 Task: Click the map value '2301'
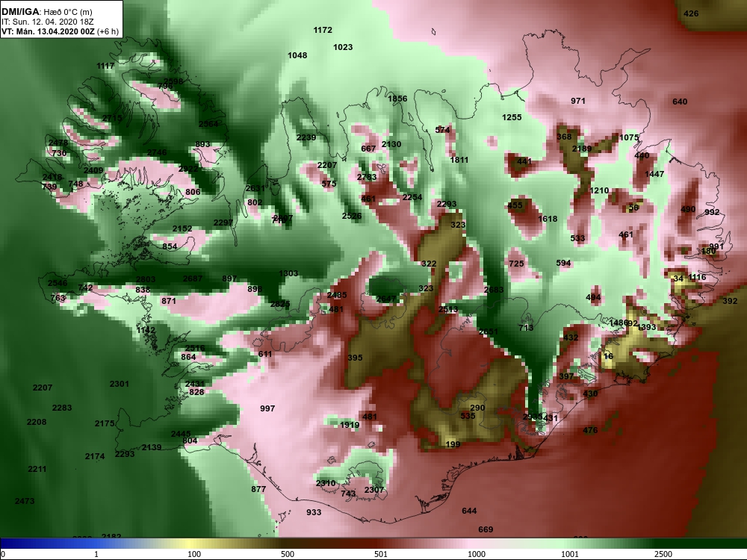coord(119,384)
